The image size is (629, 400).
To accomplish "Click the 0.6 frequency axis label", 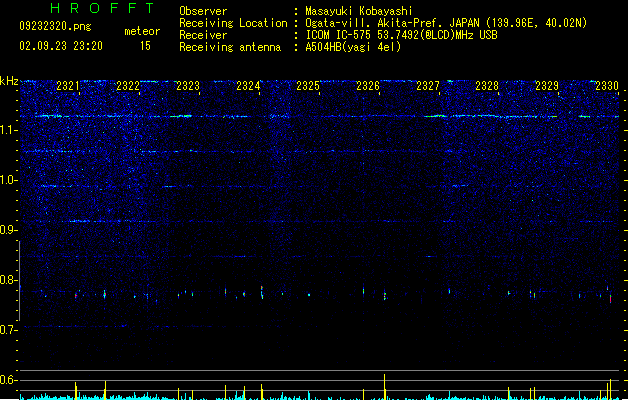I will (8, 380).
